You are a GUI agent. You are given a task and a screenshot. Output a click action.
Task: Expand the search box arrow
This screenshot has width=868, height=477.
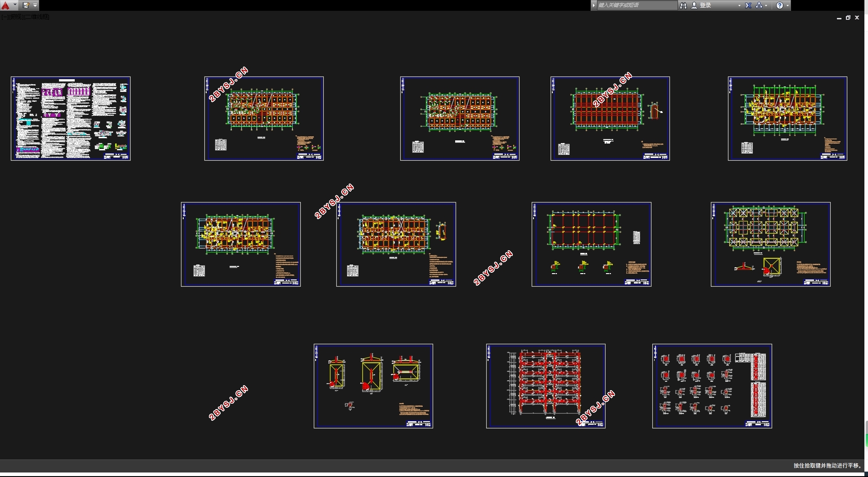click(x=594, y=5)
